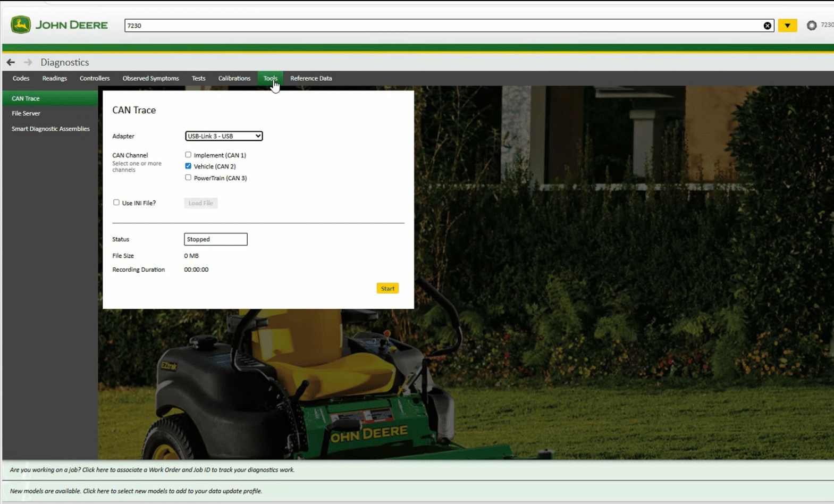Image resolution: width=834 pixels, height=504 pixels.
Task: Select the Tools tab
Action: (270, 78)
